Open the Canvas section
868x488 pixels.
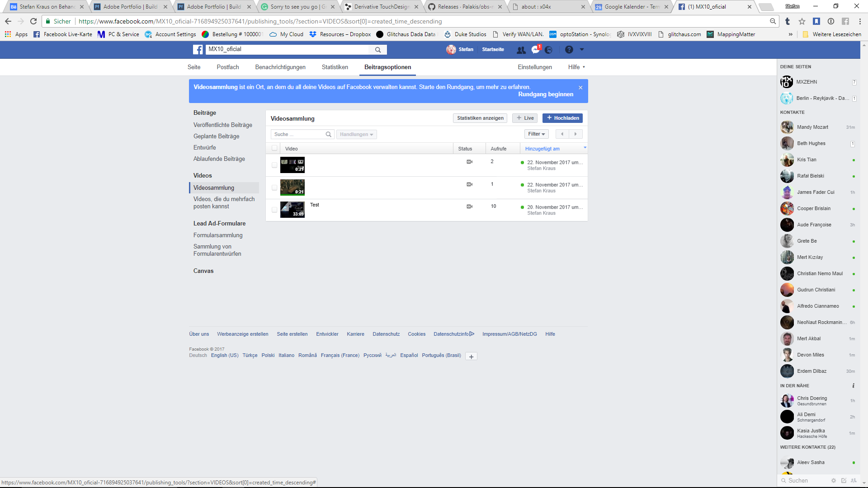point(203,271)
